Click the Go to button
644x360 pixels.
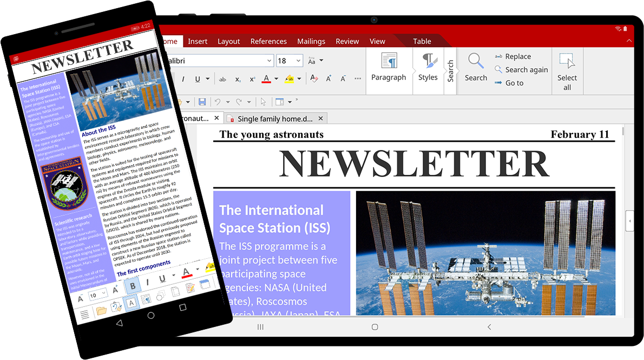point(509,83)
